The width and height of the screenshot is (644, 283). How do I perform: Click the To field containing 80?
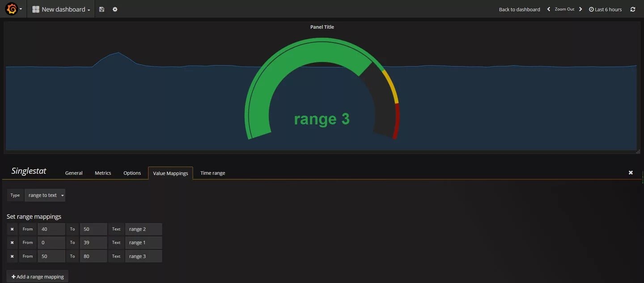(93, 257)
